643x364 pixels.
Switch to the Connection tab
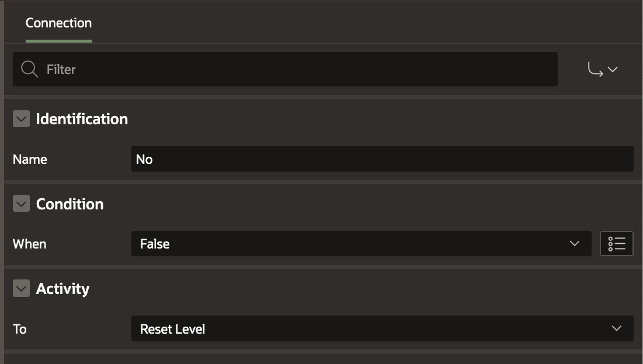58,23
